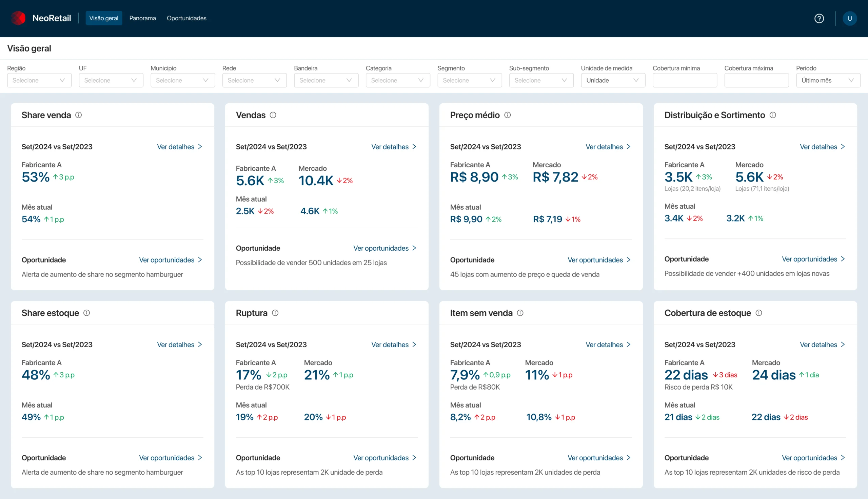Click the 53% Share venda value
868x499 pixels.
36,177
